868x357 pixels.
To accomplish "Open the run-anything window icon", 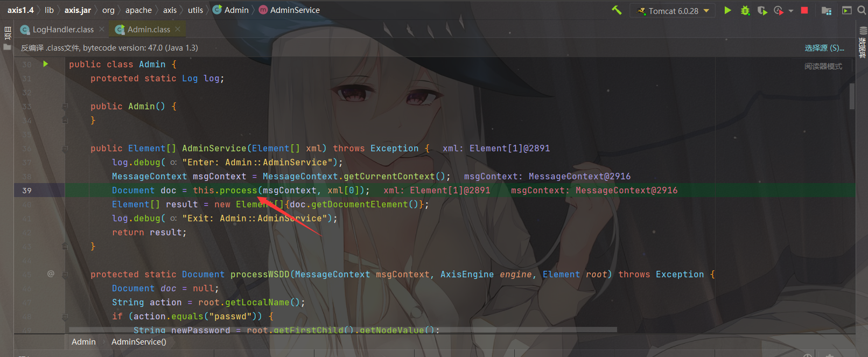I will 846,10.
